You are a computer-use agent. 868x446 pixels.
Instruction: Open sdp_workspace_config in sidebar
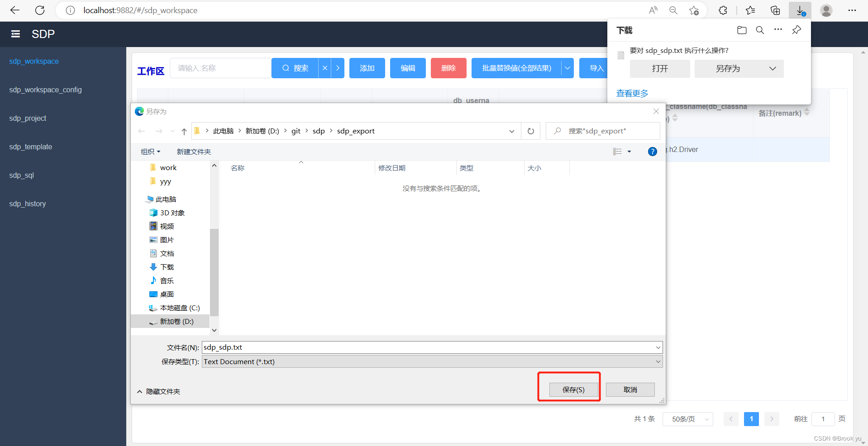click(x=46, y=90)
